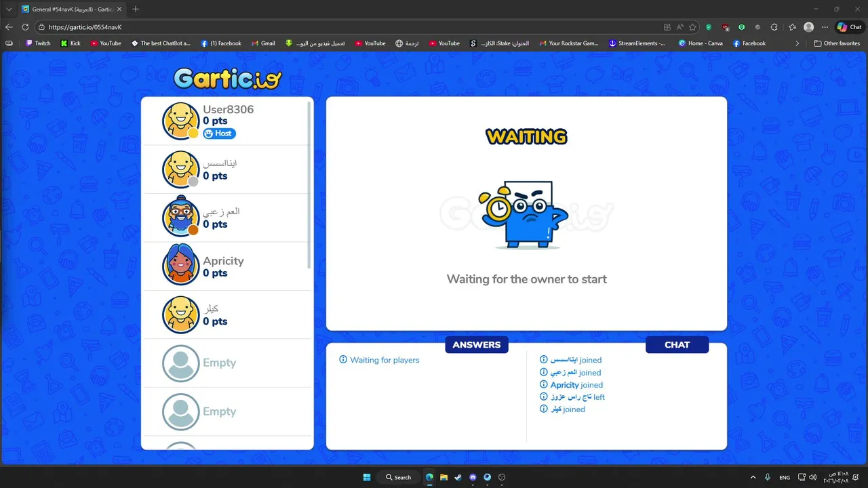
Task: Click the info icon beside Waiting for players
Action: click(343, 360)
